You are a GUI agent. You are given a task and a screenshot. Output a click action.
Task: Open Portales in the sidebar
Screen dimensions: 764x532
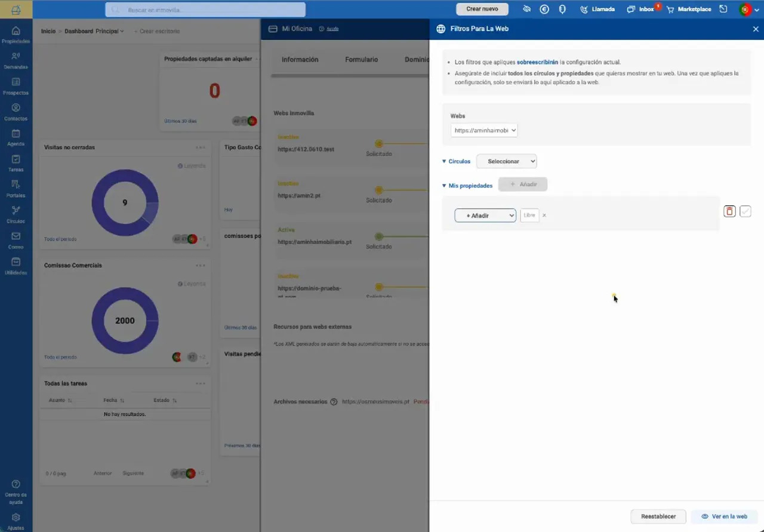16,189
